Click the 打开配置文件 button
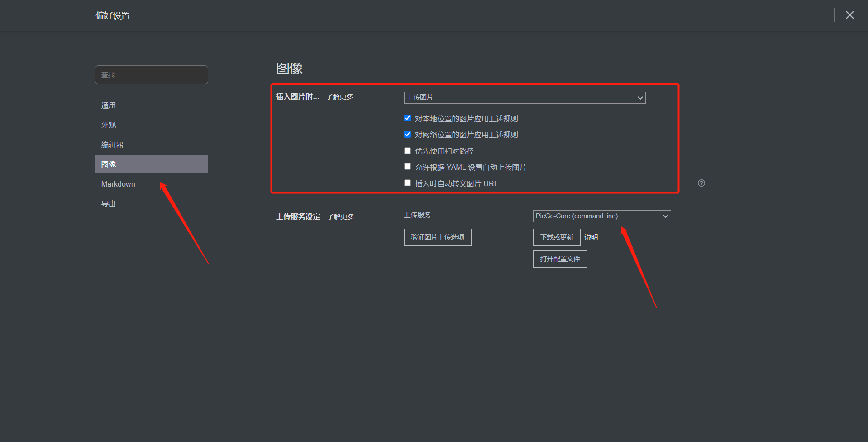The width and height of the screenshot is (868, 442). pos(560,259)
